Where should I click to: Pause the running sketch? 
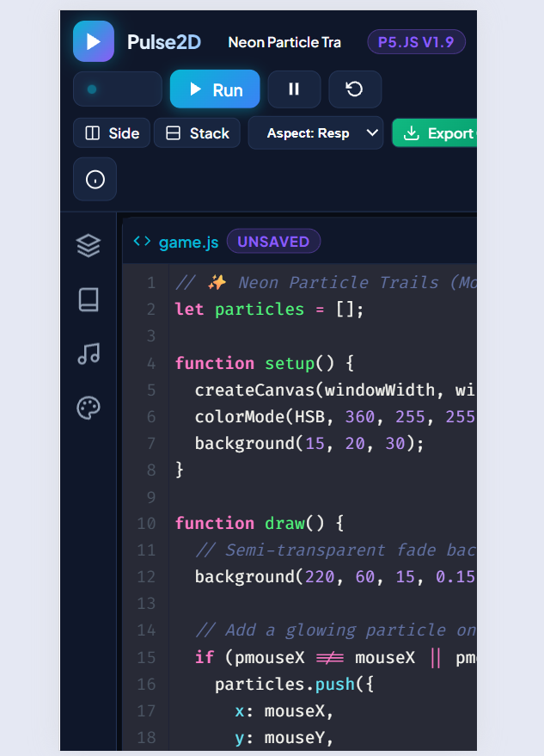pyautogui.click(x=294, y=89)
